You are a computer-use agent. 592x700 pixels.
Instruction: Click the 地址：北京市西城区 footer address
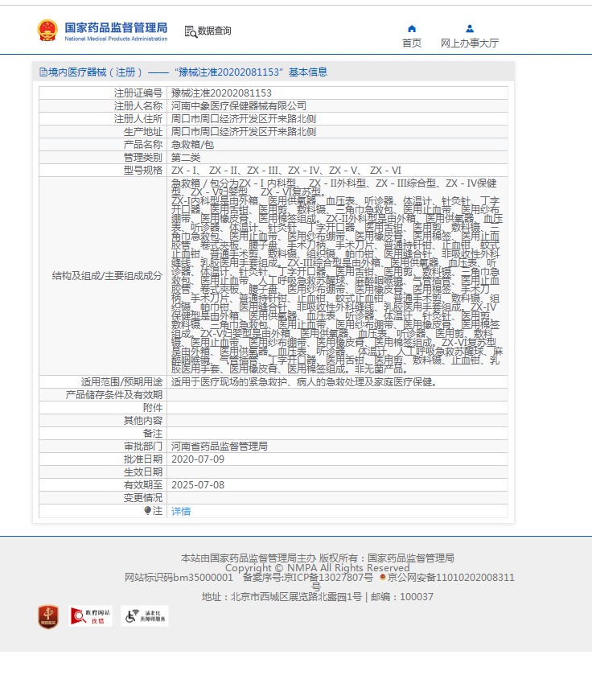318,597
